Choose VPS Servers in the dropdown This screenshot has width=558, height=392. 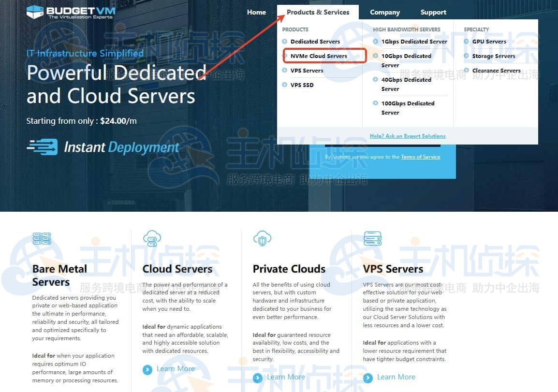point(307,71)
